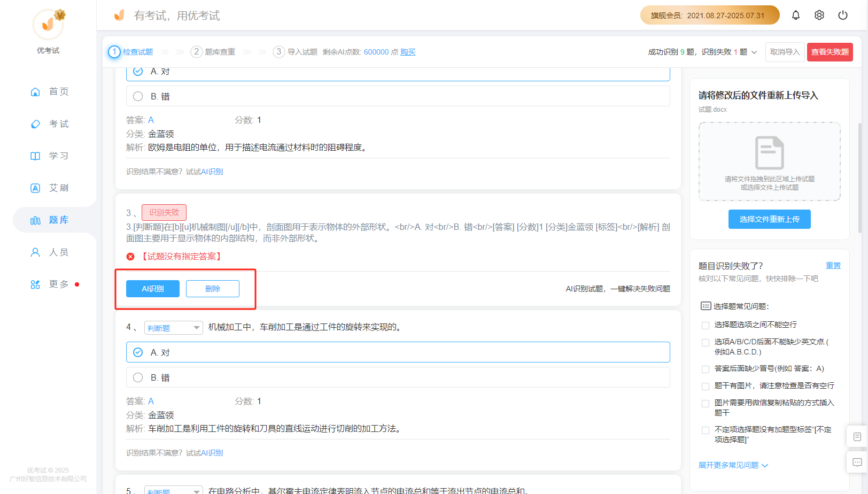This screenshot has width=868, height=494.
Task: Check 不定项选择题没有加题型标签 item
Action: click(x=706, y=430)
